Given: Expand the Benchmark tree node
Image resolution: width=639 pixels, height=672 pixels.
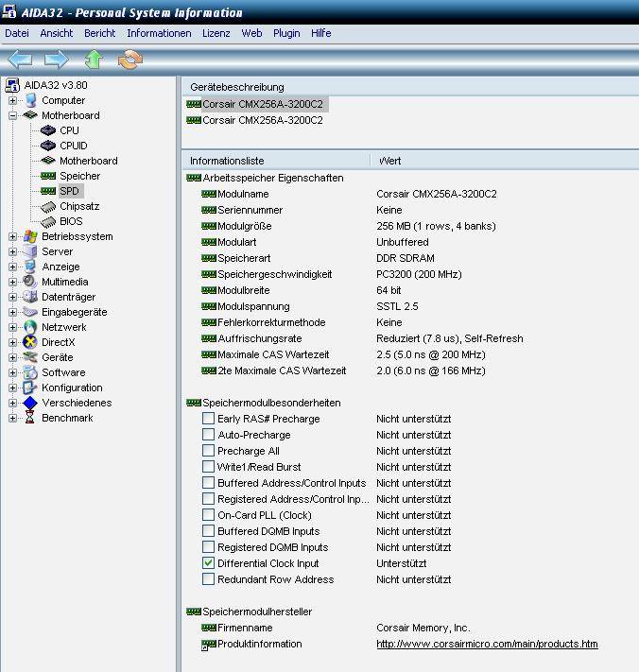Looking at the screenshot, I should [x=13, y=418].
